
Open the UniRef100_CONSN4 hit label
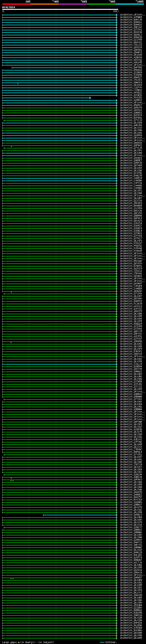point(131,181)
